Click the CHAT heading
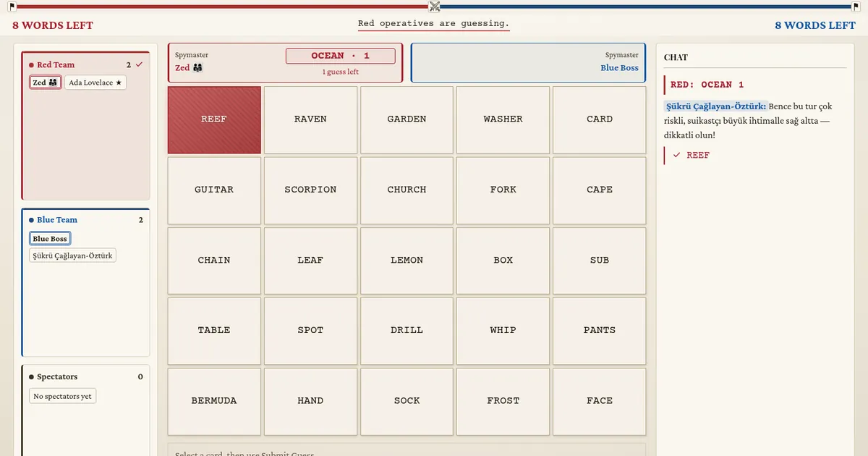The width and height of the screenshot is (868, 456). (x=676, y=57)
